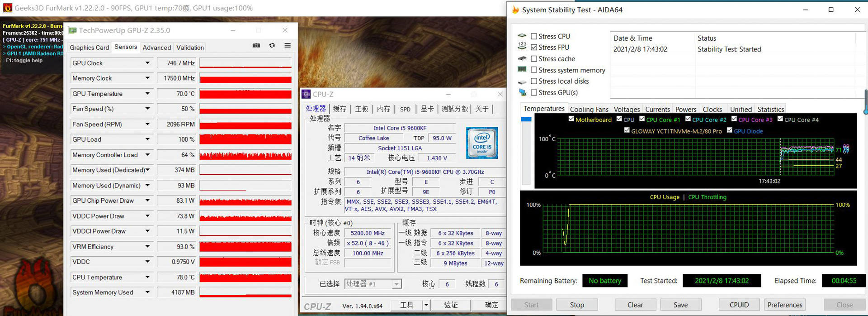This screenshot has height=316, width=868.
Task: Click the Stress GPU(s) monitor icon
Action: tap(522, 92)
